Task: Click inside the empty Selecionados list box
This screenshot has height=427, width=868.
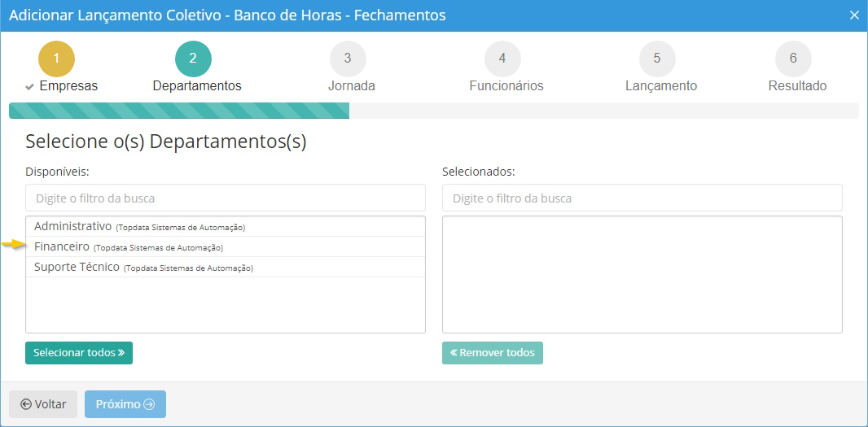Action: pyautogui.click(x=642, y=274)
